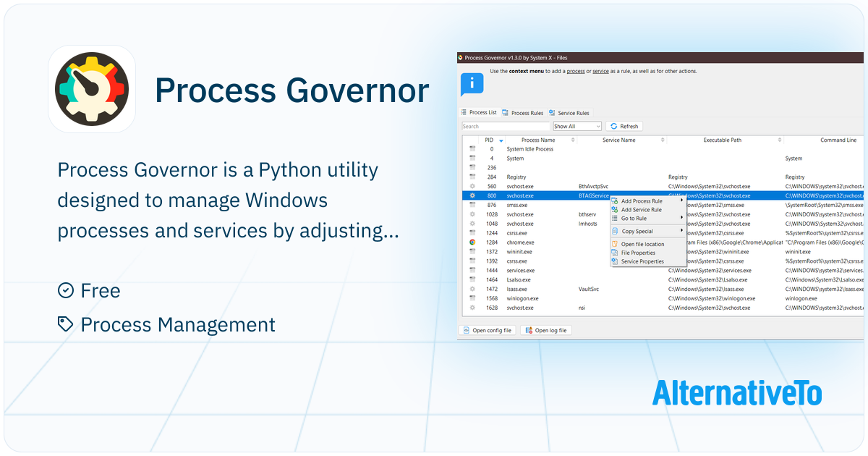Click icon of services.exe row
This screenshot has height=456, width=868.
tap(472, 270)
